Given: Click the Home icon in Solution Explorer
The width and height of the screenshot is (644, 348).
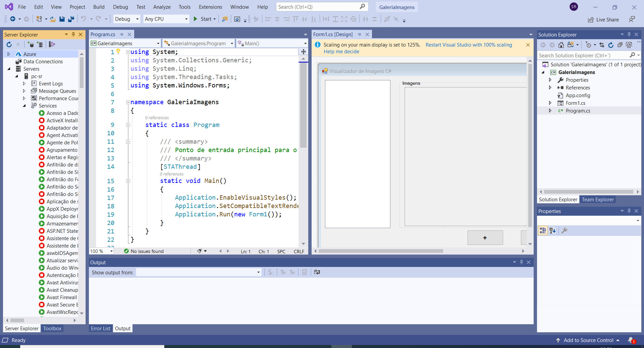Looking at the screenshot, I should pyautogui.click(x=561, y=45).
